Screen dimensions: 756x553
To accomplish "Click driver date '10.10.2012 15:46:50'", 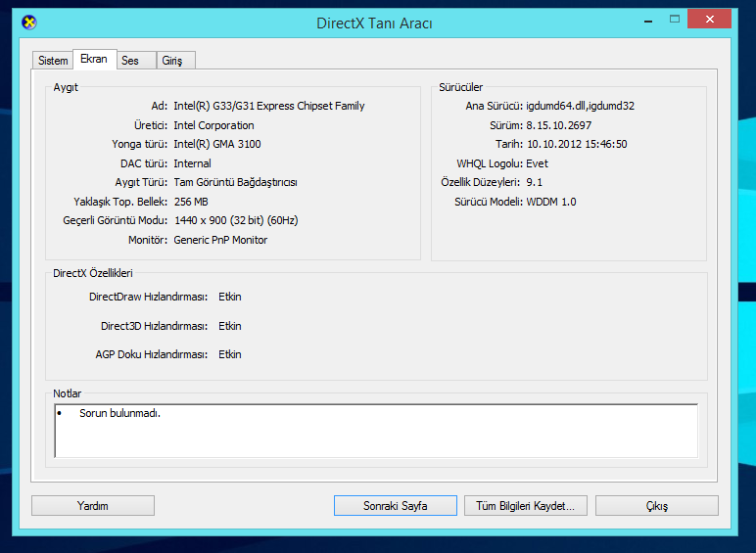I will pos(577,144).
